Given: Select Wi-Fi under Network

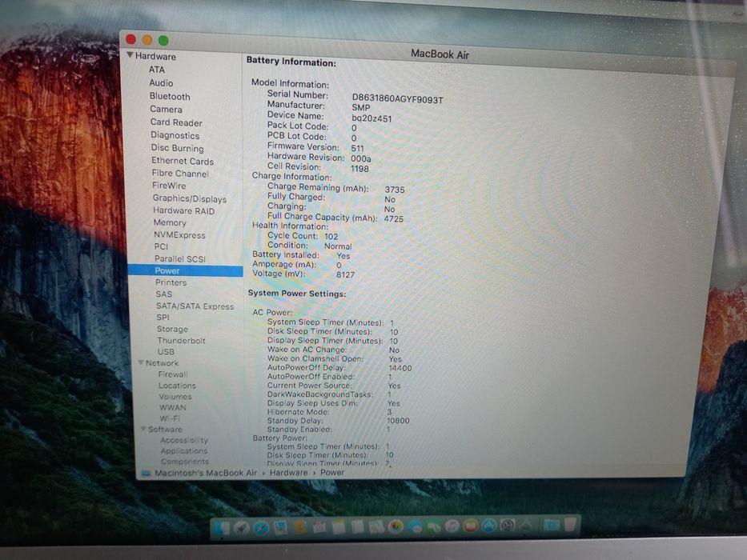Looking at the screenshot, I should pos(170,418).
